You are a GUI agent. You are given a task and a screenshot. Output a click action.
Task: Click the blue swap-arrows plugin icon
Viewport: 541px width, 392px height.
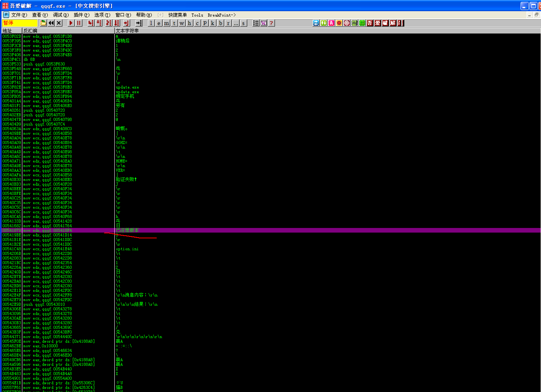point(316,23)
